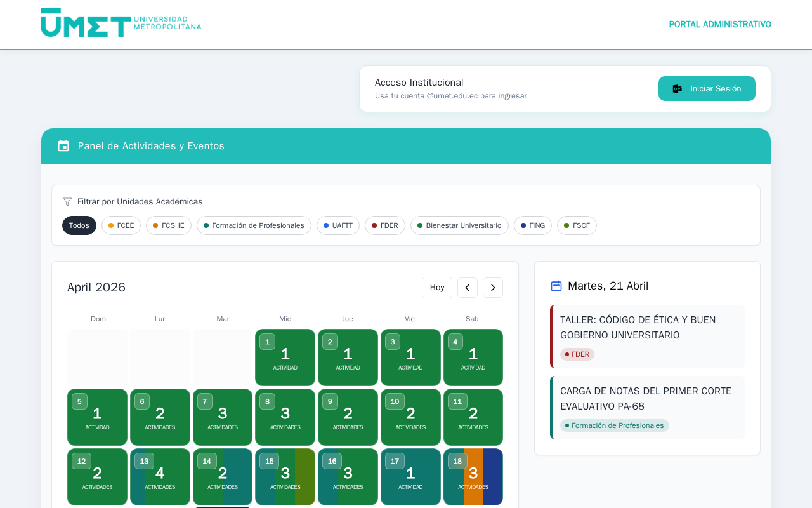
Task: Go to previous month with left chevron
Action: pos(468,288)
